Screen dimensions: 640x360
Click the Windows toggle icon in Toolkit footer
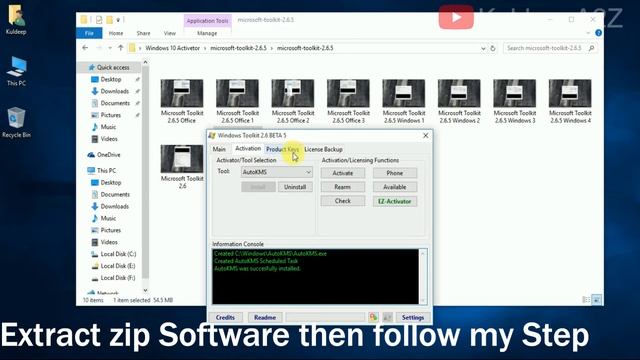[x=387, y=317]
